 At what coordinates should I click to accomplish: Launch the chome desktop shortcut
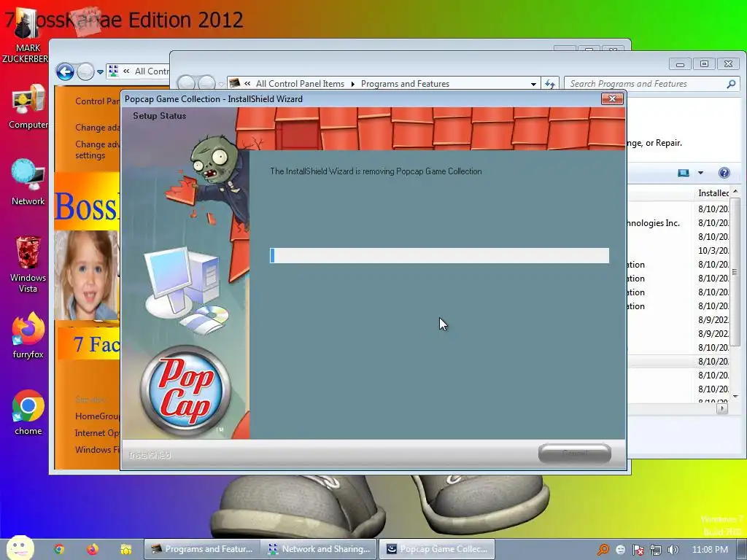pos(28,413)
